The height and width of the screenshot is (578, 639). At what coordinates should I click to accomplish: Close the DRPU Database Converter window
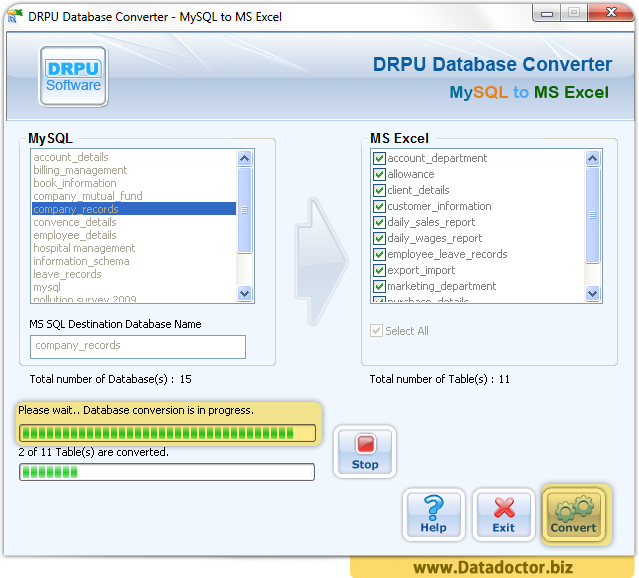pyautogui.click(x=611, y=13)
